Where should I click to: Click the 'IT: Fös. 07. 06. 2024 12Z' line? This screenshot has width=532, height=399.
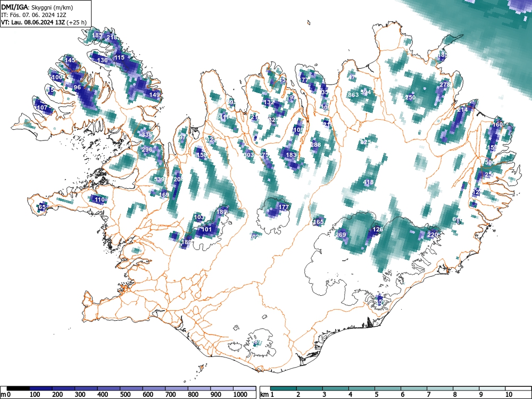32,15
